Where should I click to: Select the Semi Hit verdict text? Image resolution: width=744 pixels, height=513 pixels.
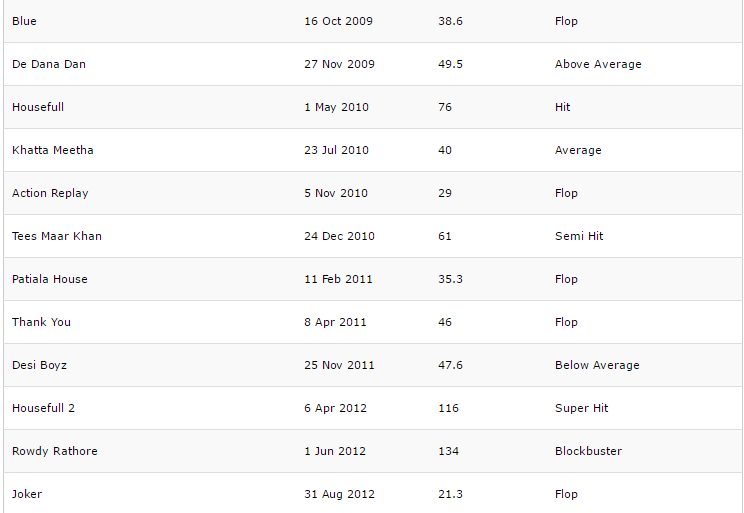(x=579, y=236)
